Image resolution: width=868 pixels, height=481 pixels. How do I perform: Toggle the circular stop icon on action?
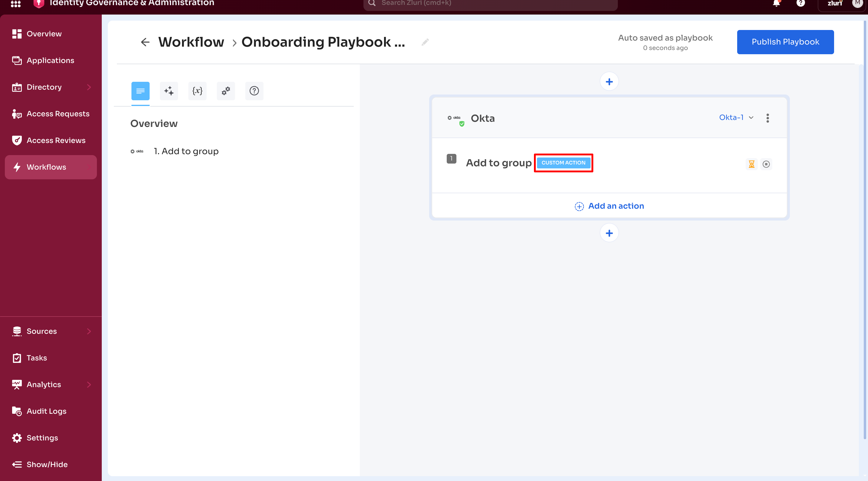pos(766,164)
